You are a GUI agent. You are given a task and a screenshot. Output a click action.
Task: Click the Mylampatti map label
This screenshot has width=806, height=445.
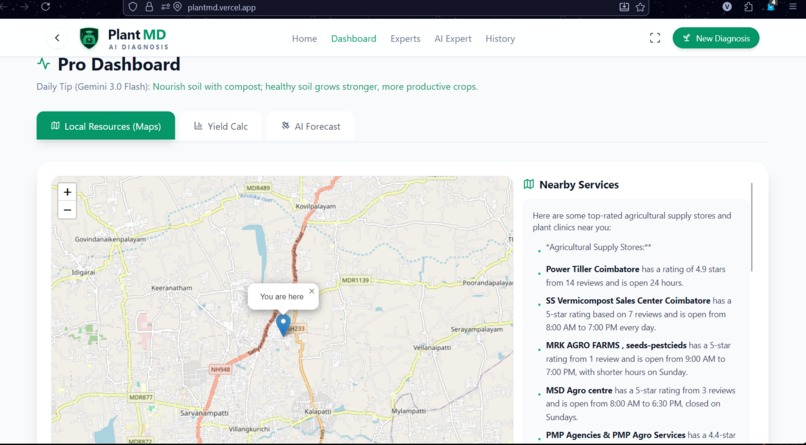[409, 411]
